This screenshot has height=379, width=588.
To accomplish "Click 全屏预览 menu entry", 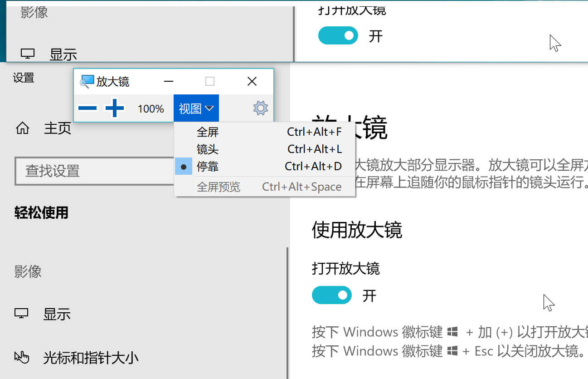I will 265,187.
